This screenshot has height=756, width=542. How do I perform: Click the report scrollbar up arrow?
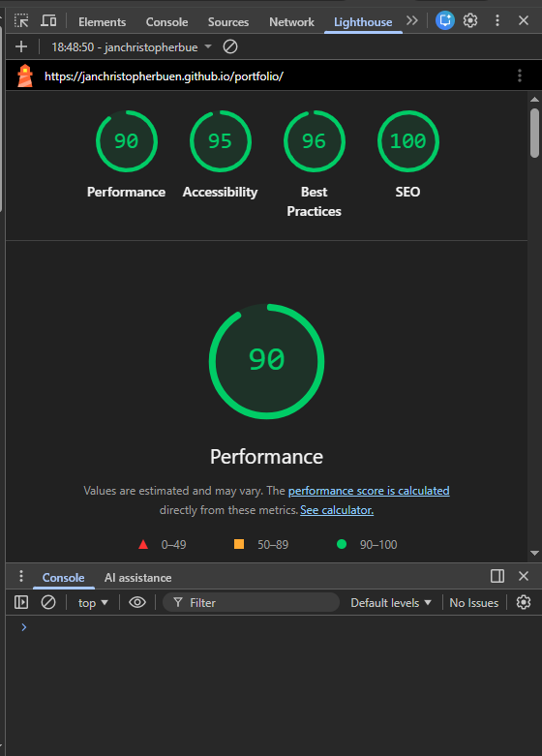[534, 100]
